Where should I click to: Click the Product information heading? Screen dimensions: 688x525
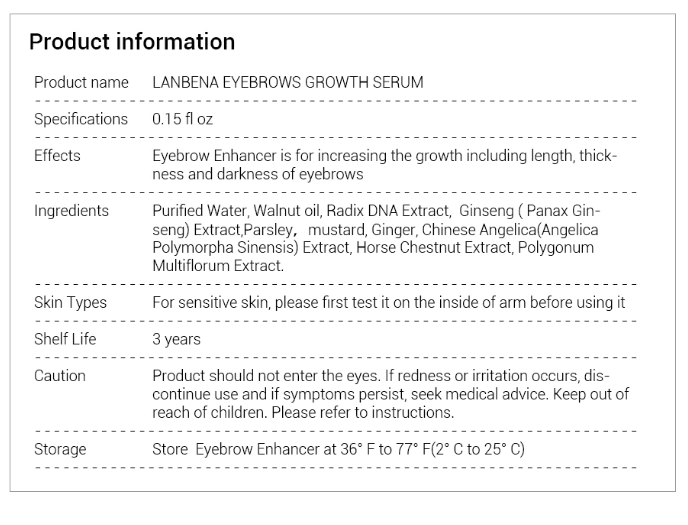click(x=132, y=42)
